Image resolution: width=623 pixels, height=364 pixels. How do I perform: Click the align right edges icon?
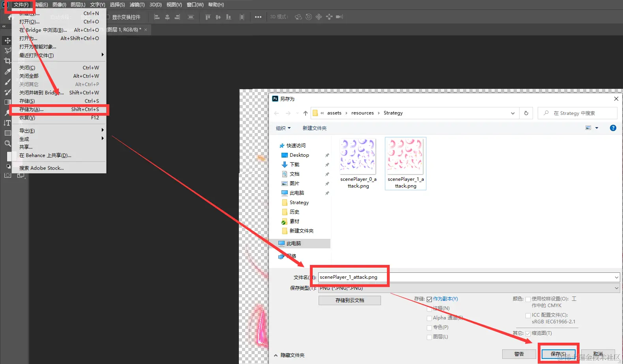click(x=177, y=17)
